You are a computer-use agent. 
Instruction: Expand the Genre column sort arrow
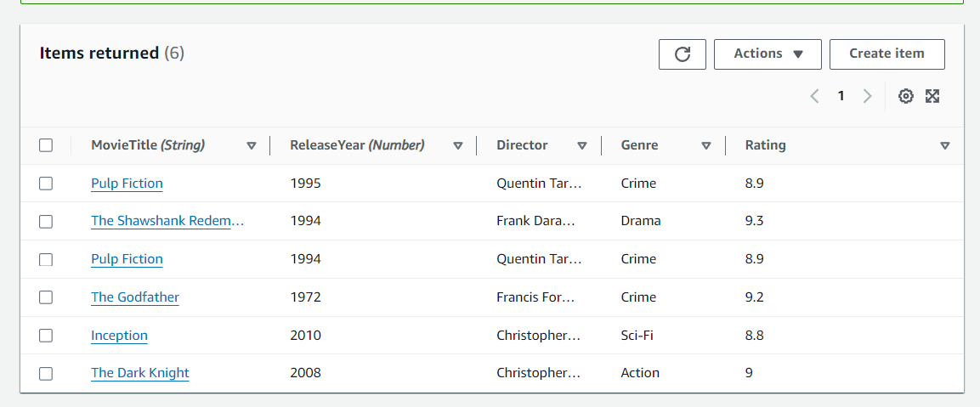706,145
